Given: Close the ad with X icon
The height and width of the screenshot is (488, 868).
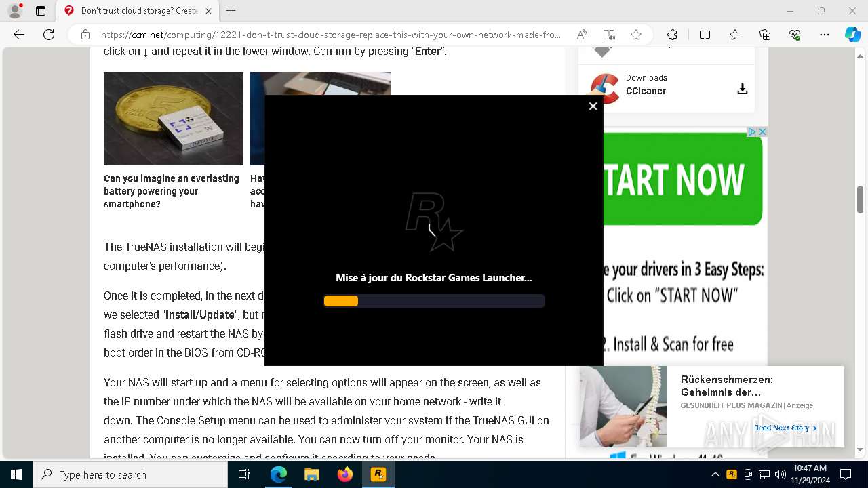Looking at the screenshot, I should click(x=762, y=132).
